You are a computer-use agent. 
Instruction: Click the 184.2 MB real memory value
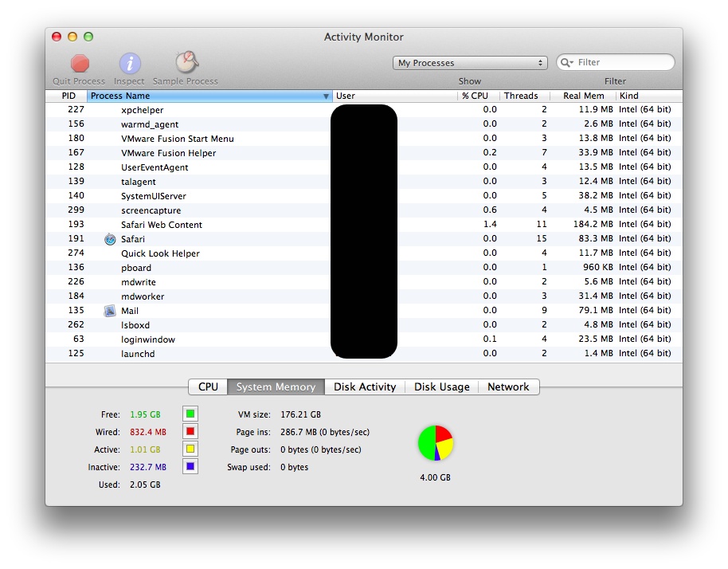click(593, 225)
